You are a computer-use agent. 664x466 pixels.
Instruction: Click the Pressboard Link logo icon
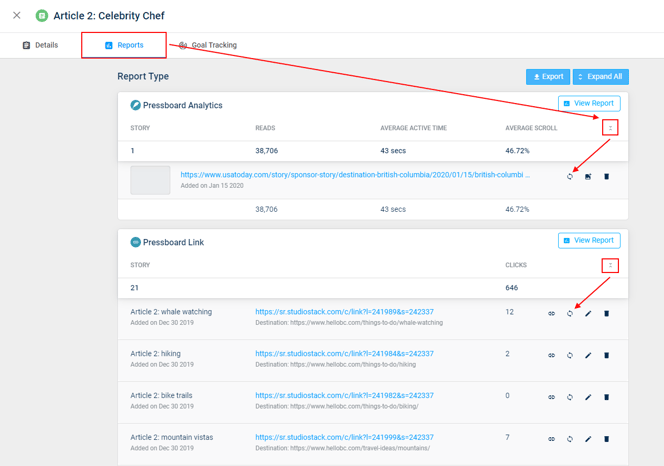pos(136,242)
